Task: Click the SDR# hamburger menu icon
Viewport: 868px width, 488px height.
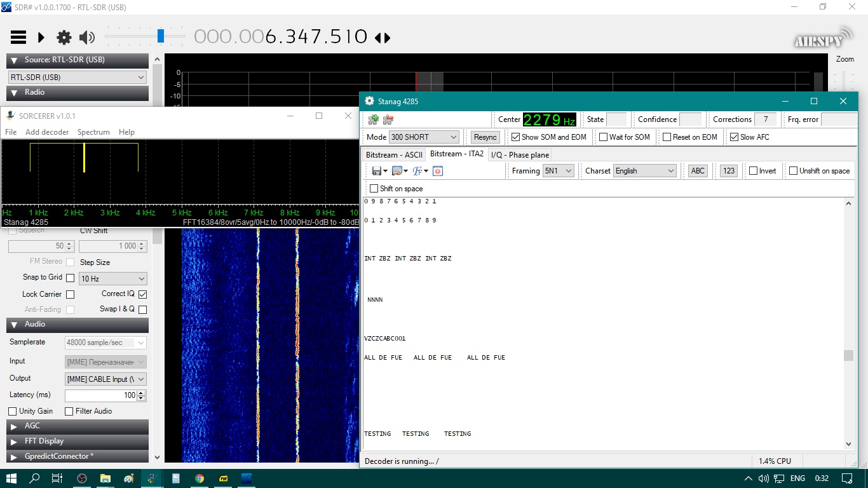Action: click(x=18, y=37)
